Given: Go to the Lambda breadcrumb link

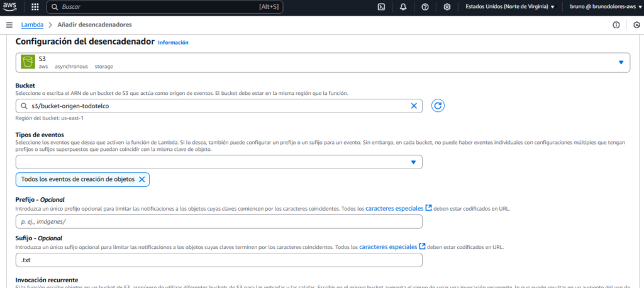Looking at the screenshot, I should 33,25.
